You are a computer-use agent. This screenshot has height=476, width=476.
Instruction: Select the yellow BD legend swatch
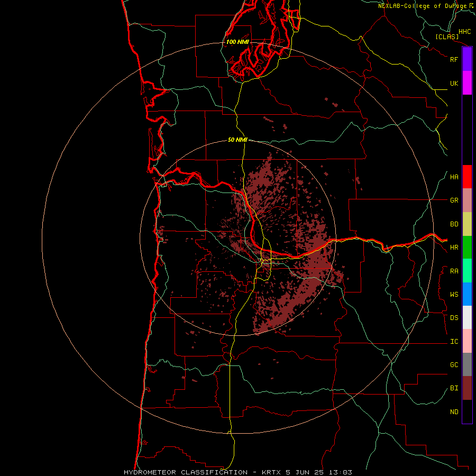[x=467, y=224]
